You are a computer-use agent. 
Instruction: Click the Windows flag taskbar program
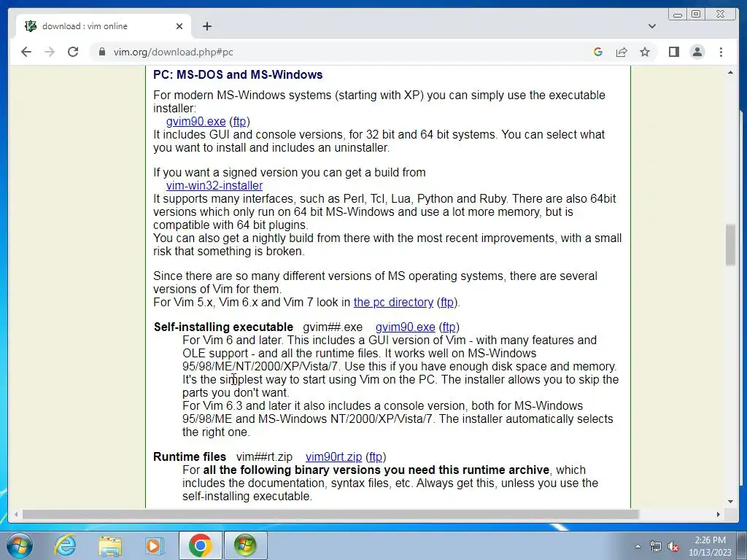click(245, 545)
